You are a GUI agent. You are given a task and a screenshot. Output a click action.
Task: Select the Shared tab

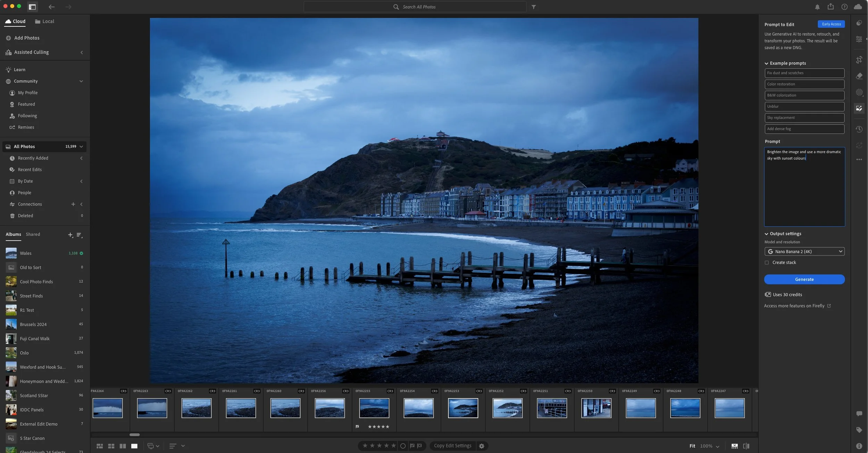click(33, 234)
